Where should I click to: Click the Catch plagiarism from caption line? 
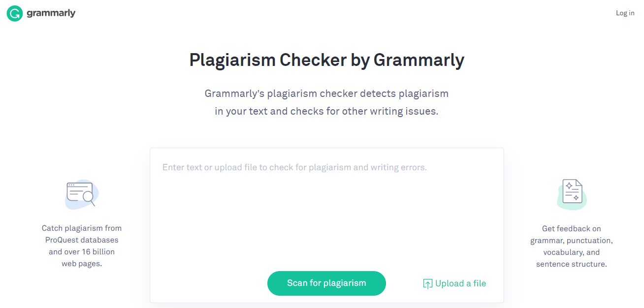tap(82, 228)
